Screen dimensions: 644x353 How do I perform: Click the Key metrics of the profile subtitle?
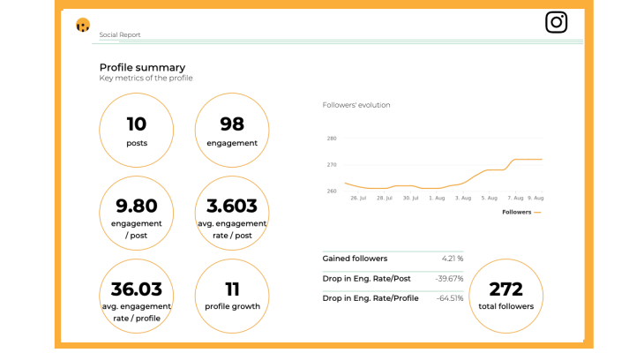pos(146,79)
